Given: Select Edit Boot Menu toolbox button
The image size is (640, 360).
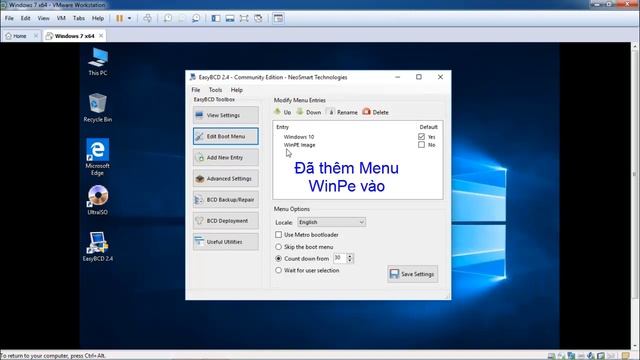Looking at the screenshot, I should pos(226,136).
